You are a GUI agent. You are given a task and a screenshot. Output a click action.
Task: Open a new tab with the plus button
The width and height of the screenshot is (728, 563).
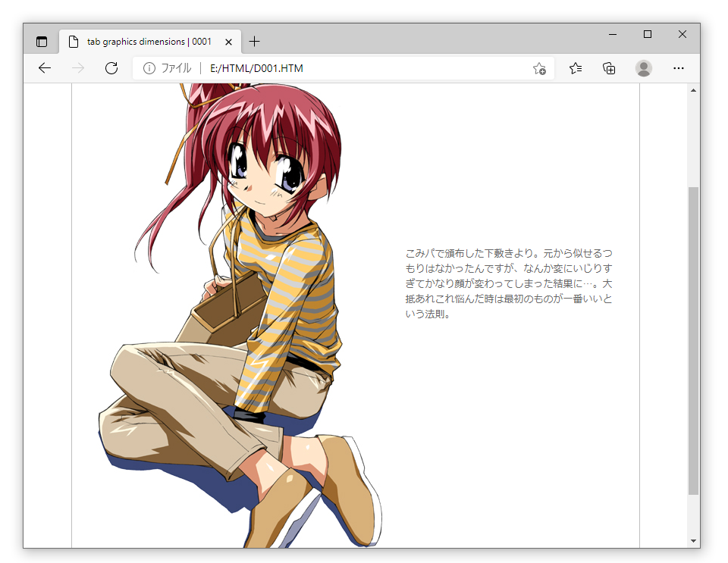click(255, 42)
